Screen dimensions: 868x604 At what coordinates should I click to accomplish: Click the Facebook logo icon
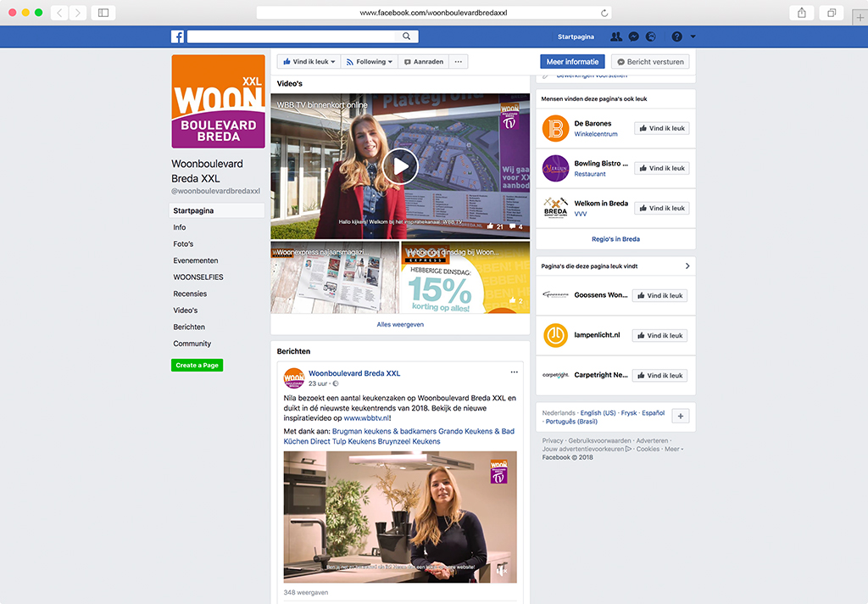coord(178,36)
